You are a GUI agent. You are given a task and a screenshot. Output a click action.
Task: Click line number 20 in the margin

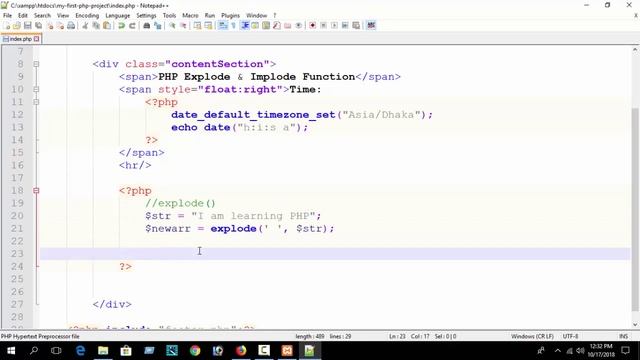click(x=17, y=216)
